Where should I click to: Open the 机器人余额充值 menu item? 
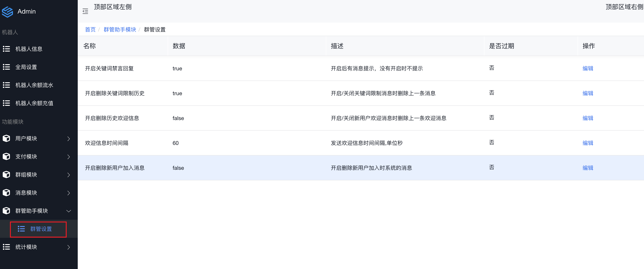click(34, 103)
